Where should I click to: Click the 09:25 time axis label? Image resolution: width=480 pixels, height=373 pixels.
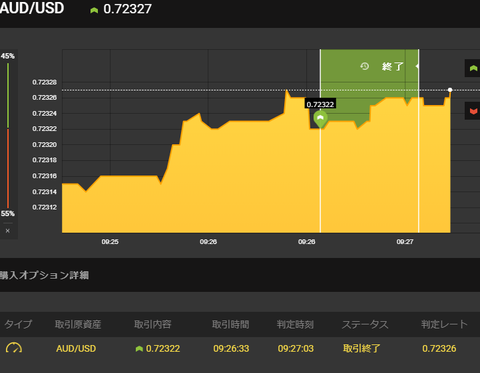[x=110, y=242]
